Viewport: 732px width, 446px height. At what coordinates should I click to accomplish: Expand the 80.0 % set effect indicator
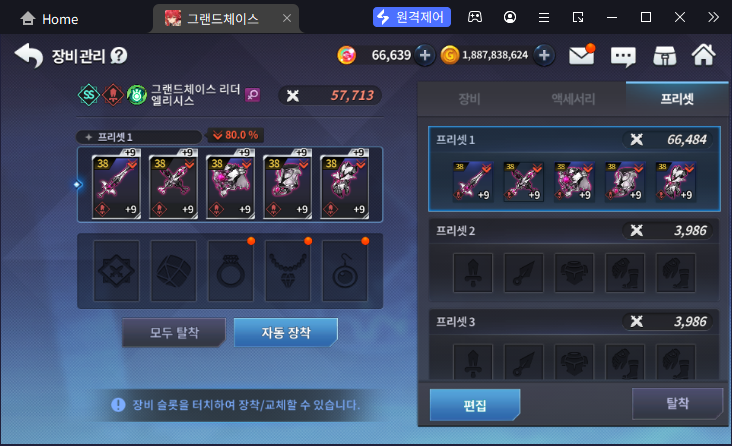point(236,135)
